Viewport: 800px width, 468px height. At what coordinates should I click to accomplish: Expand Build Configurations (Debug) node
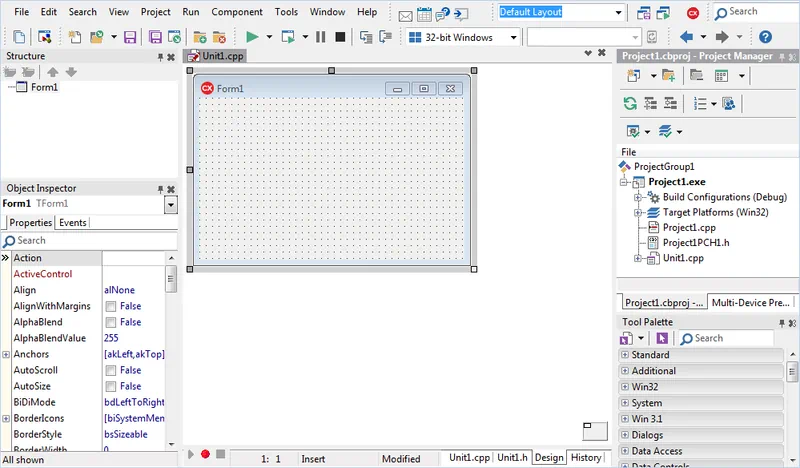(637, 198)
